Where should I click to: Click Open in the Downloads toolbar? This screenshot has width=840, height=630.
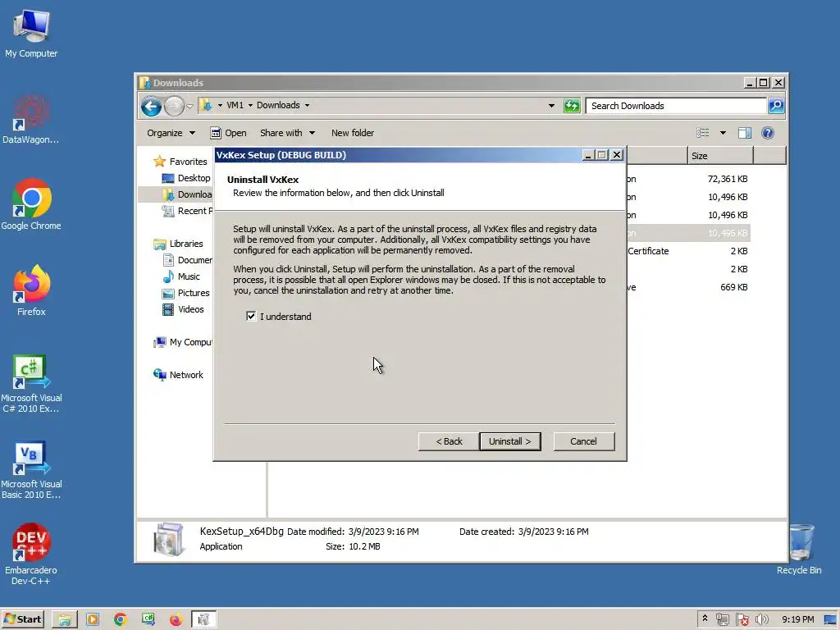(229, 133)
